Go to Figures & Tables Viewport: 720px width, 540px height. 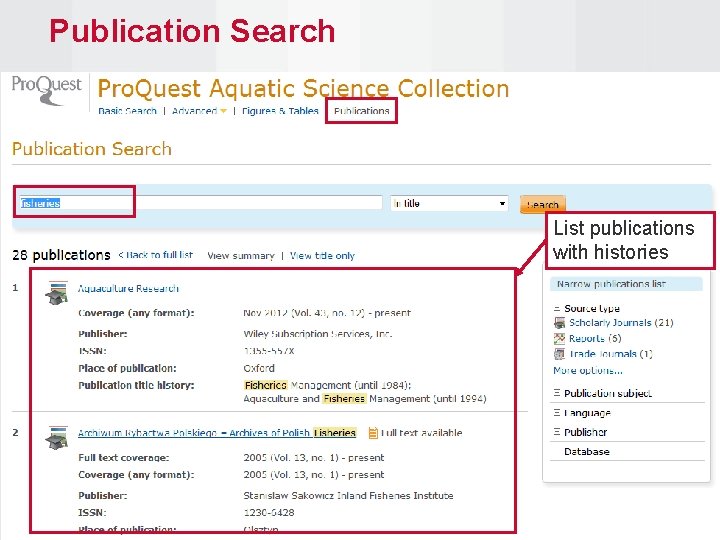click(280, 111)
